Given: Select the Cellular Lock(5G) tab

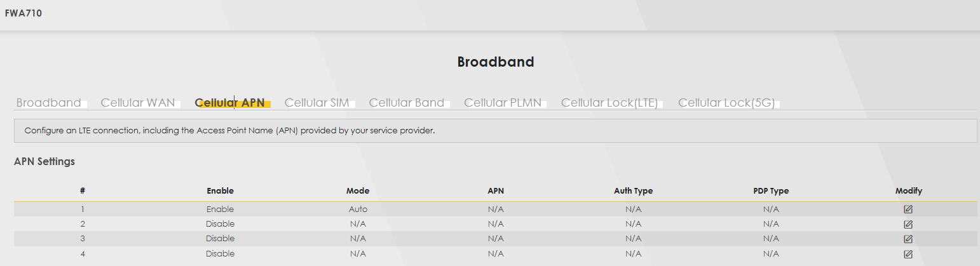Looking at the screenshot, I should (726, 103).
